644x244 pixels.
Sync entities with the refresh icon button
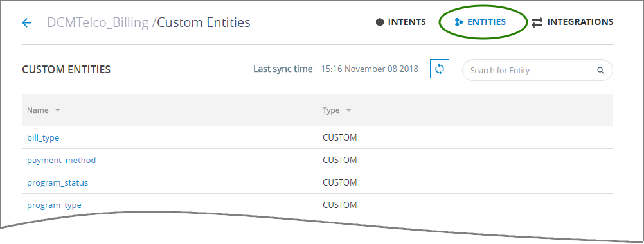[x=440, y=69]
